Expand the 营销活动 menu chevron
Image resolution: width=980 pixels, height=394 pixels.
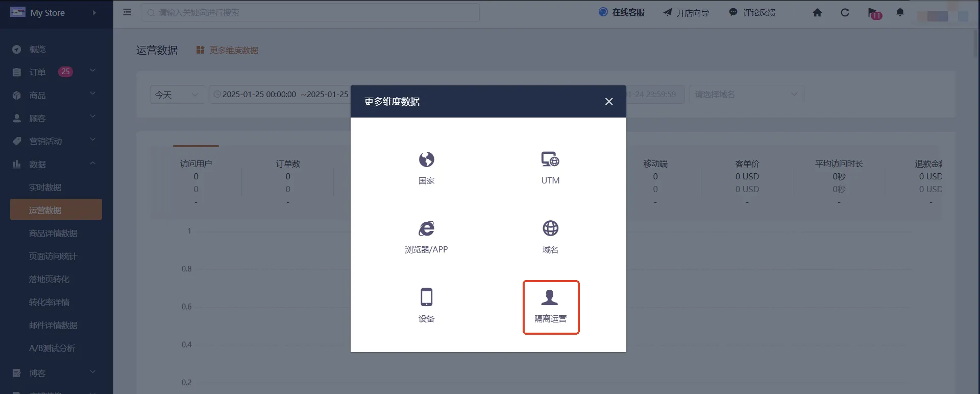(93, 140)
